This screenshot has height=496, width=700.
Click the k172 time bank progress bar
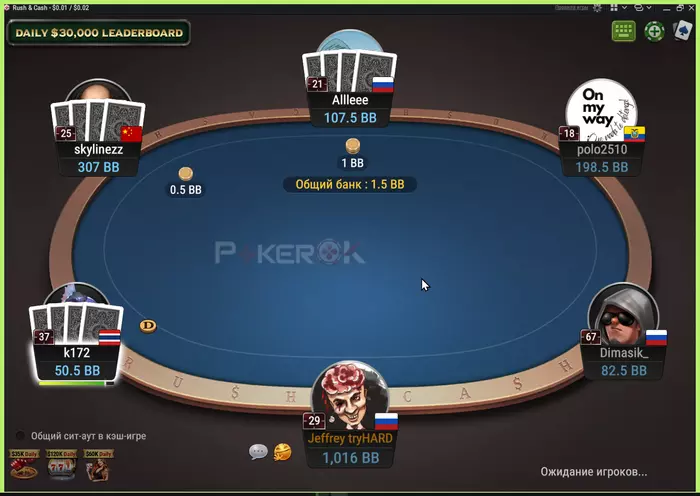(76, 383)
